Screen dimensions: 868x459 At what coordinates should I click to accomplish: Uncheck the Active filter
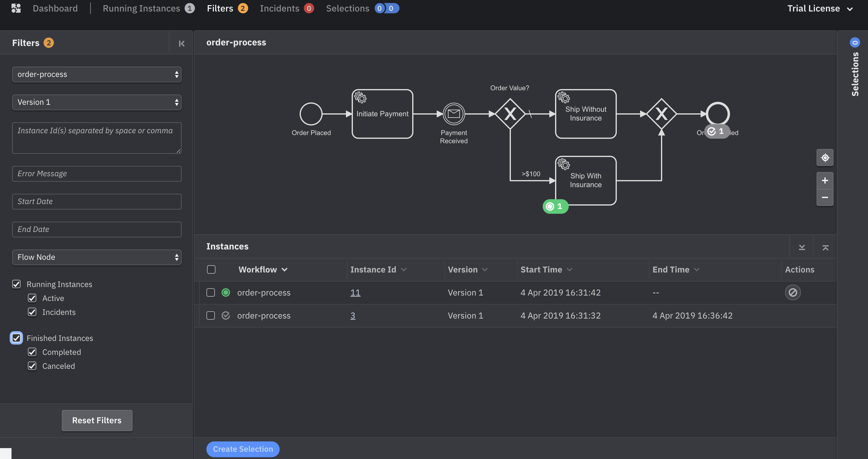(32, 298)
